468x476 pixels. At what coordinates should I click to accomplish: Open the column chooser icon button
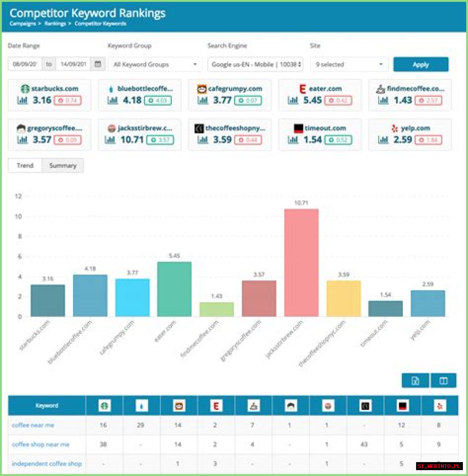[x=444, y=381]
